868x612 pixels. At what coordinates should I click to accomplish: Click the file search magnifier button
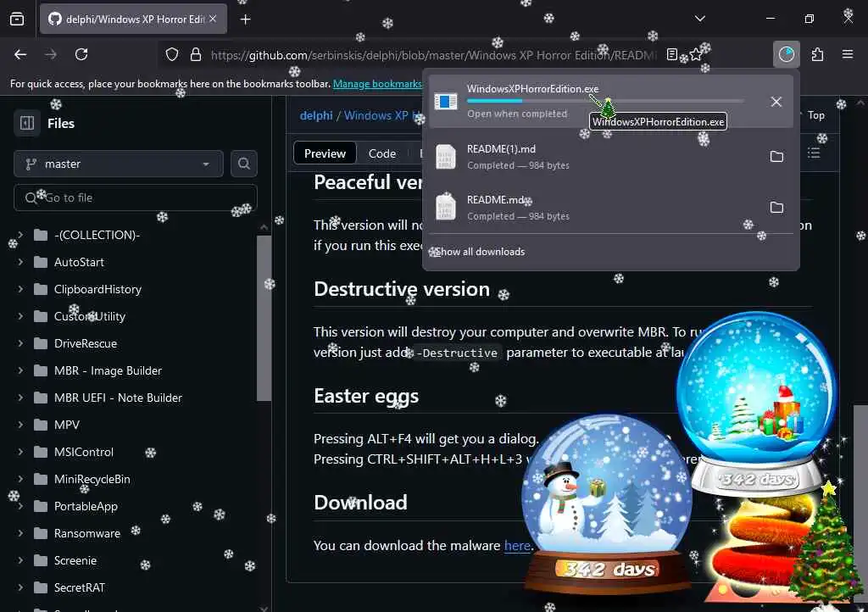coord(243,164)
